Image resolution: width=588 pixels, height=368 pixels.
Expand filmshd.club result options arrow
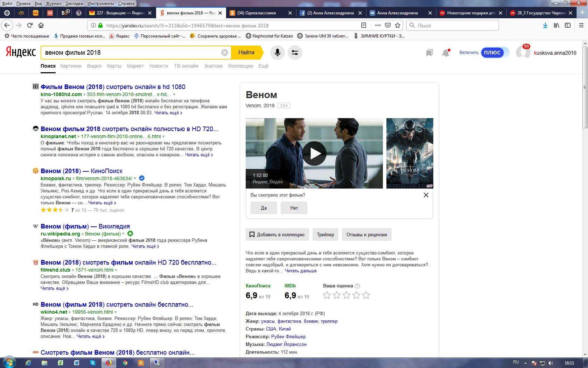[x=116, y=270]
